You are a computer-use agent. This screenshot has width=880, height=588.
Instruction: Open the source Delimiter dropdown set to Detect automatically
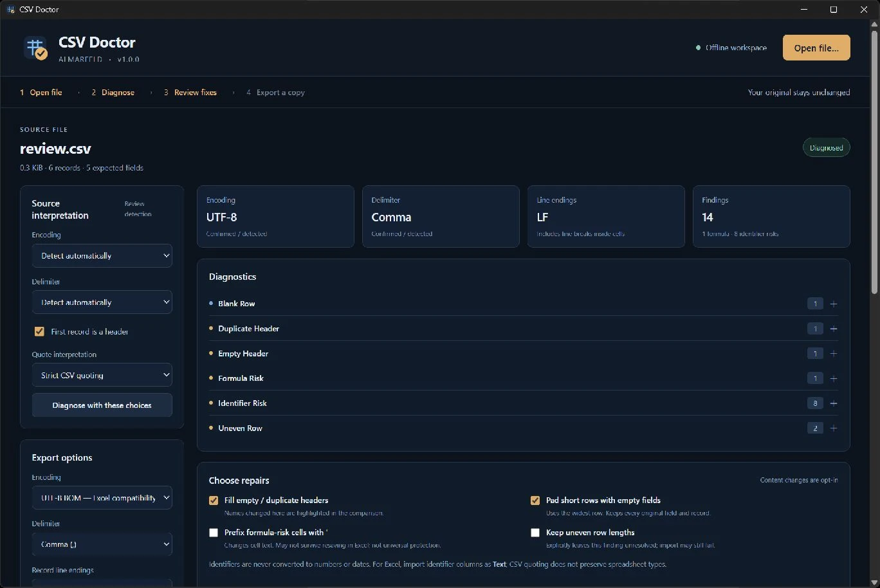102,302
